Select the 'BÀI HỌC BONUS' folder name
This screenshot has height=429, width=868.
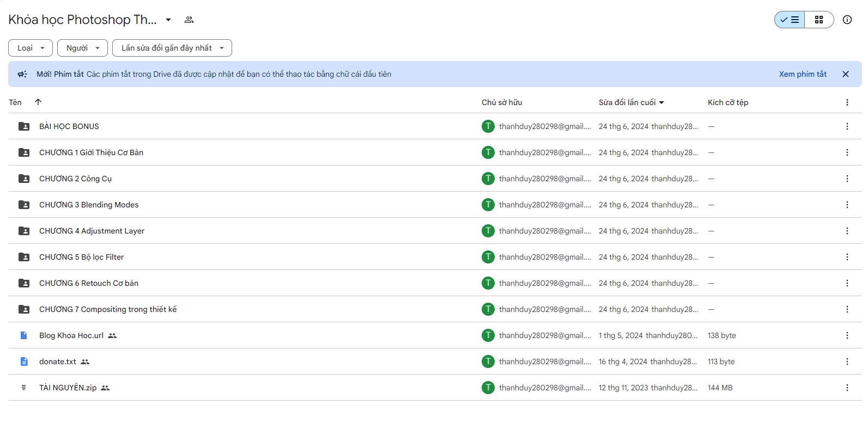(x=69, y=126)
